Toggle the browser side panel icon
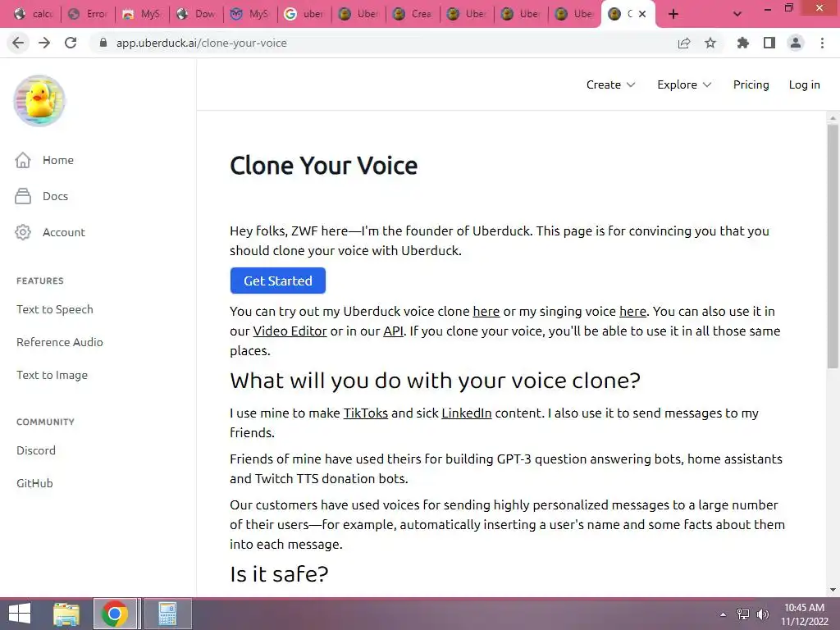The height and width of the screenshot is (630, 840). coord(769,43)
